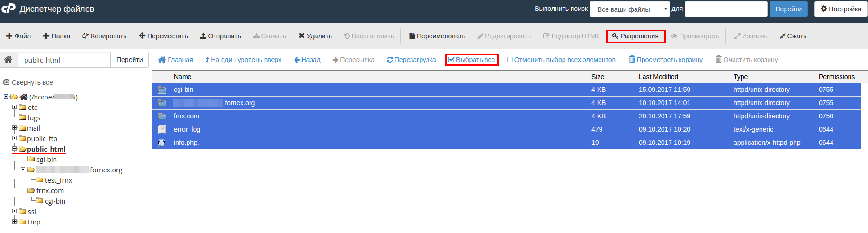Sort by Permissions column header
This screenshot has height=233, width=868.
click(837, 77)
